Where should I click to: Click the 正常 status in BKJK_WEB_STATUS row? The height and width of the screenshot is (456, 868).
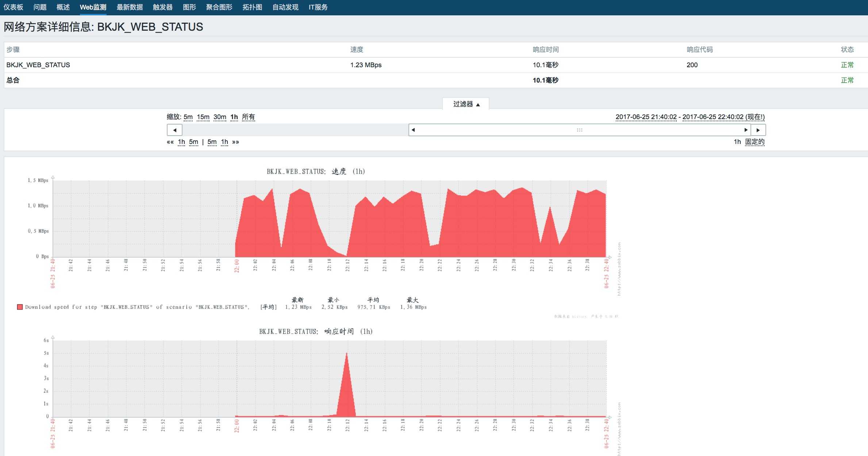pos(847,65)
